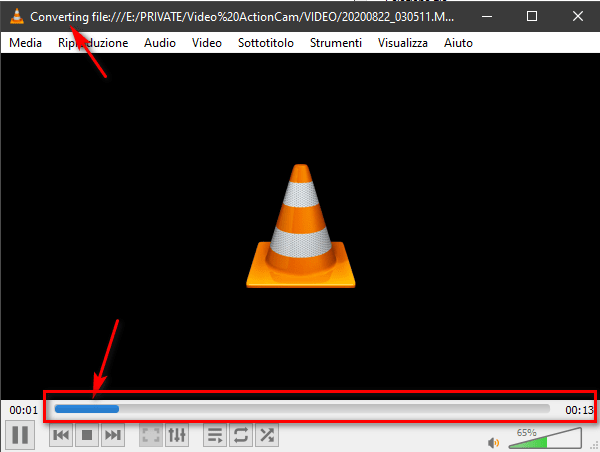Screen dimensions: 600x452
Task: Click the elapsed time 00:01 label
Action: click(x=24, y=410)
